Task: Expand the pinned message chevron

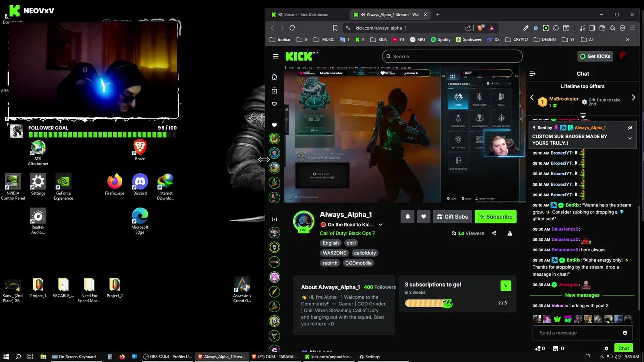Action: pos(630,139)
